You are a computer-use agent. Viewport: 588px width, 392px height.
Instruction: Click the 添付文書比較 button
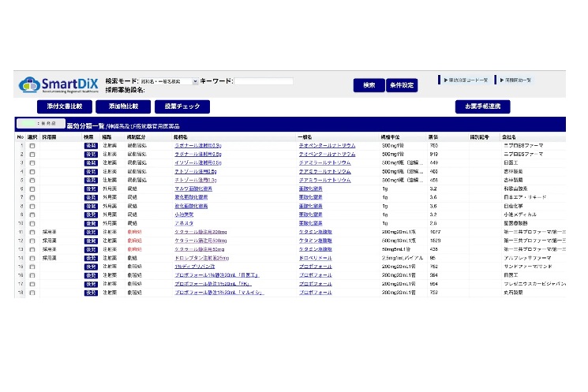tap(65, 106)
